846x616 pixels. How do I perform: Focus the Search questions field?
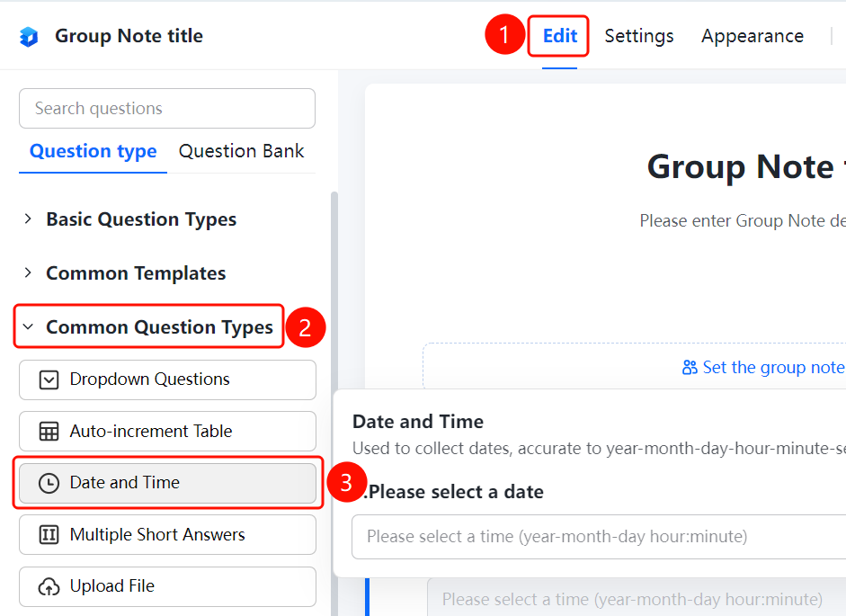tap(167, 109)
